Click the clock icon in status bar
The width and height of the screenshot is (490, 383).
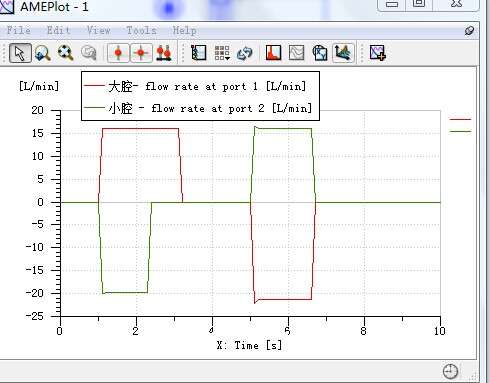point(451,371)
